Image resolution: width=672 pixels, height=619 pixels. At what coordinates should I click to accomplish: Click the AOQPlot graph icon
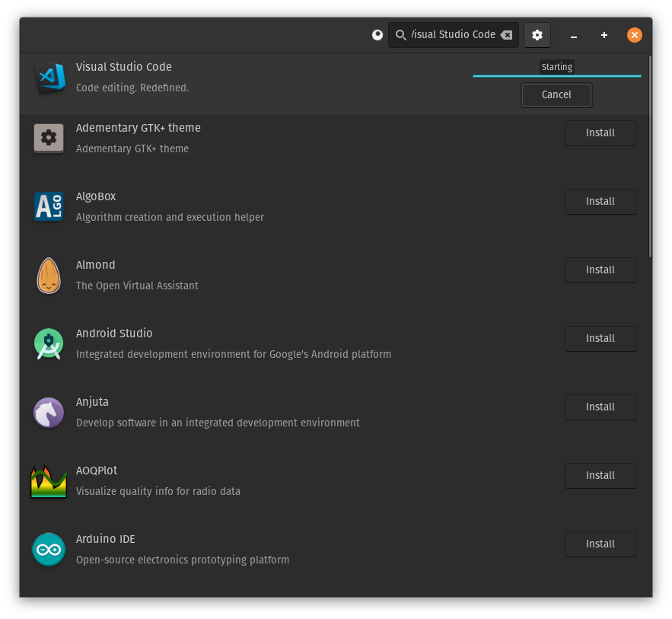[x=49, y=480]
